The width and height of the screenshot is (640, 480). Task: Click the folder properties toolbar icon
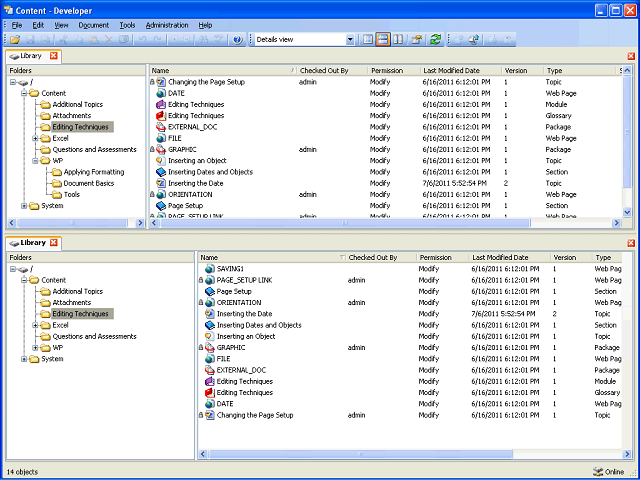(x=417, y=40)
